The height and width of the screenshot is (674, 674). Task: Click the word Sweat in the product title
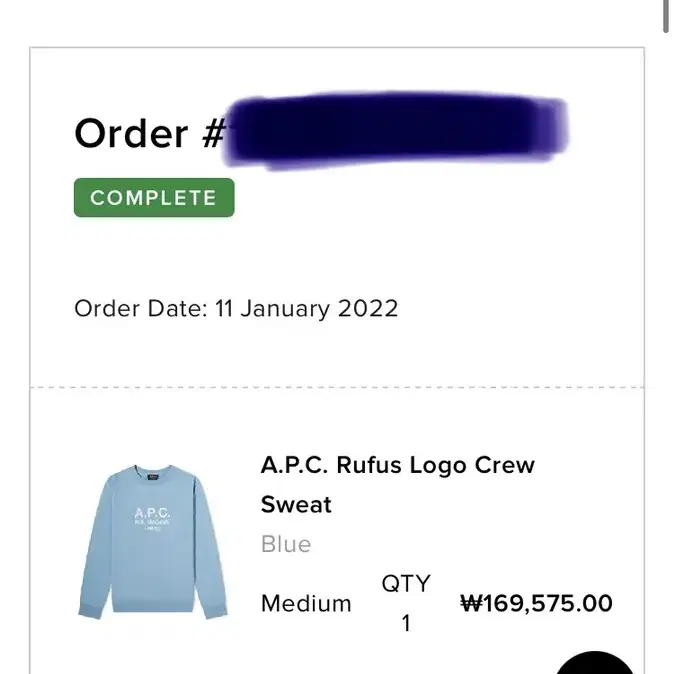[x=296, y=504]
